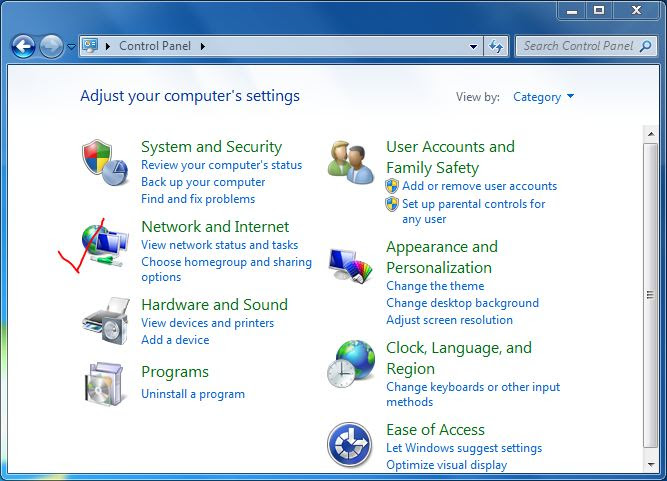Click shield icon beside Set up parental controls
Image resolution: width=667 pixels, height=481 pixels.
[x=392, y=204]
